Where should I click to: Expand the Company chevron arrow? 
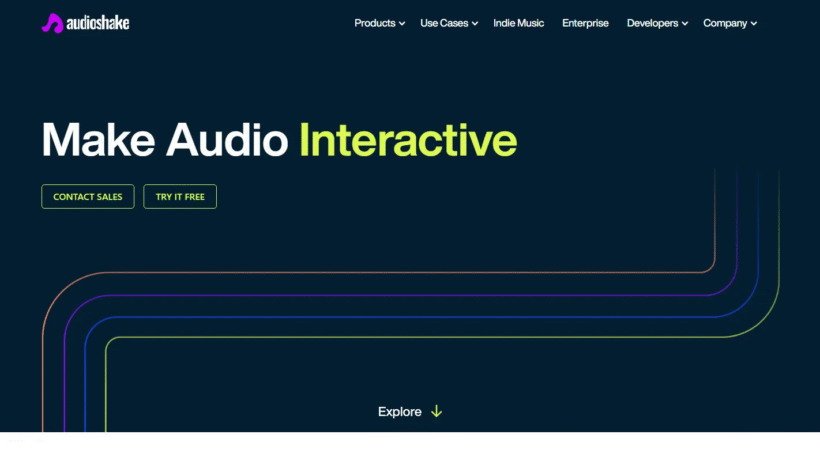pos(754,24)
